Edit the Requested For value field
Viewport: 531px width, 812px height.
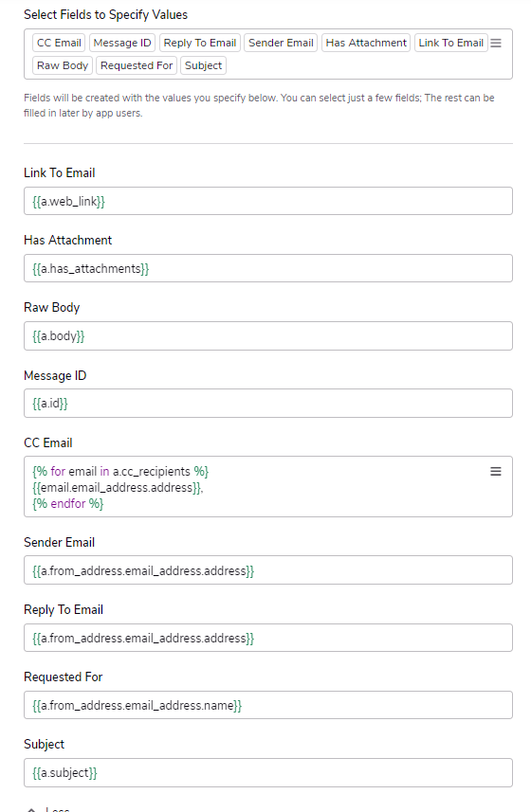point(268,705)
